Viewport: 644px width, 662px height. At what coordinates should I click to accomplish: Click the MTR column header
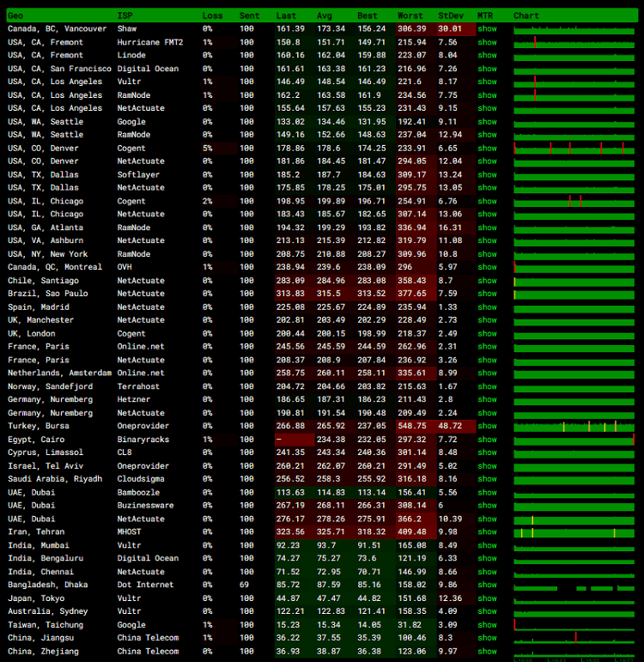(485, 16)
